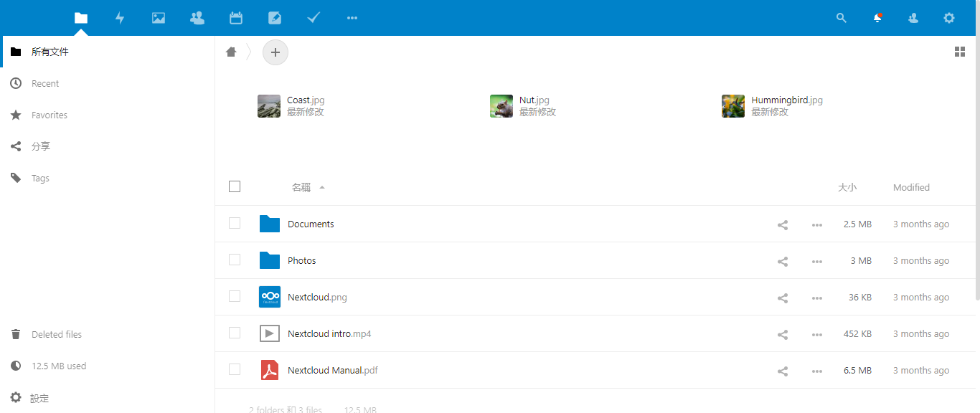980x413 pixels.
Task: Open the Notes pencil app icon
Action: (x=275, y=18)
